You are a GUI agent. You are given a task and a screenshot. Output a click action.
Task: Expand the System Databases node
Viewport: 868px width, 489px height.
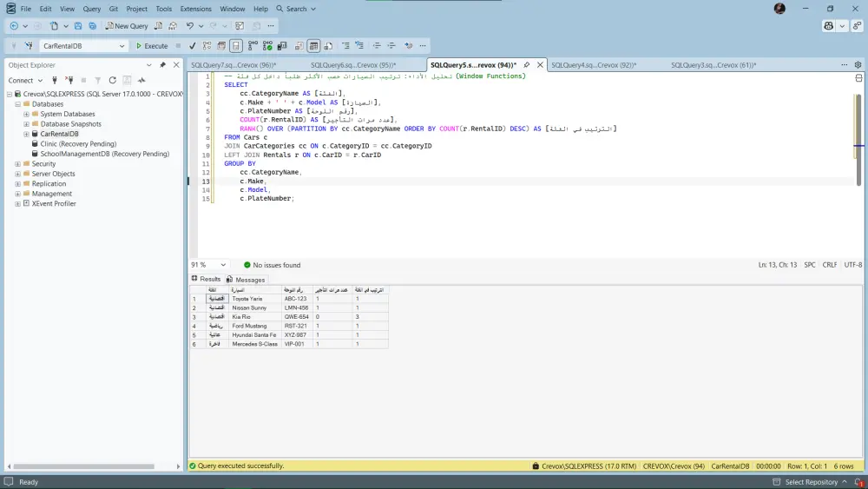[x=26, y=114]
